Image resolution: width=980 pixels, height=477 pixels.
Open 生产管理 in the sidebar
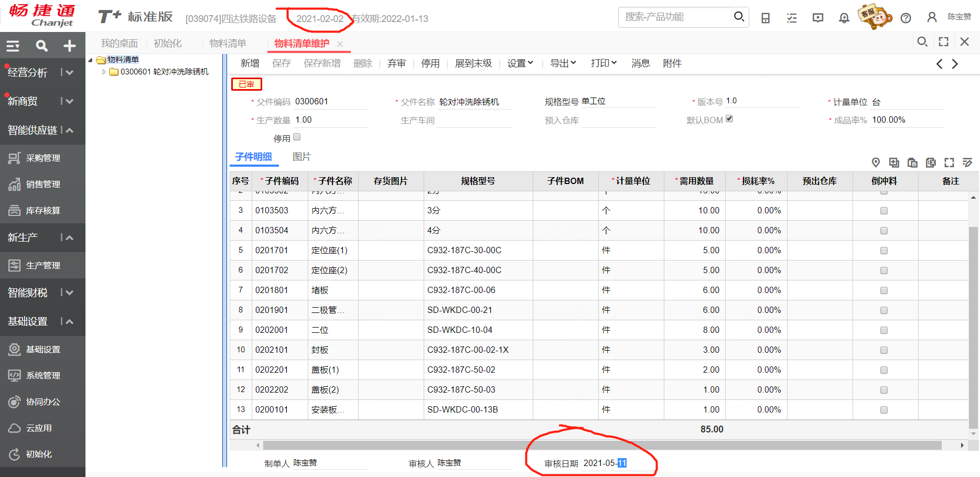tap(42, 265)
